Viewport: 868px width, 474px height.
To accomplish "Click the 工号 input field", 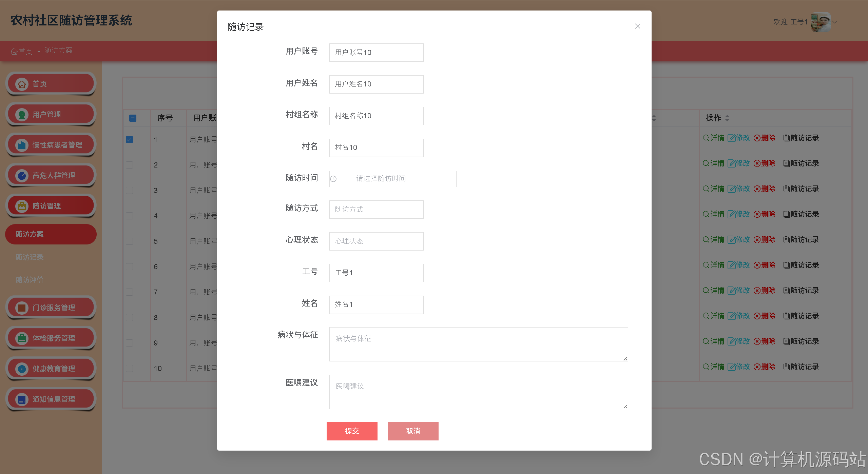I will [x=376, y=273].
